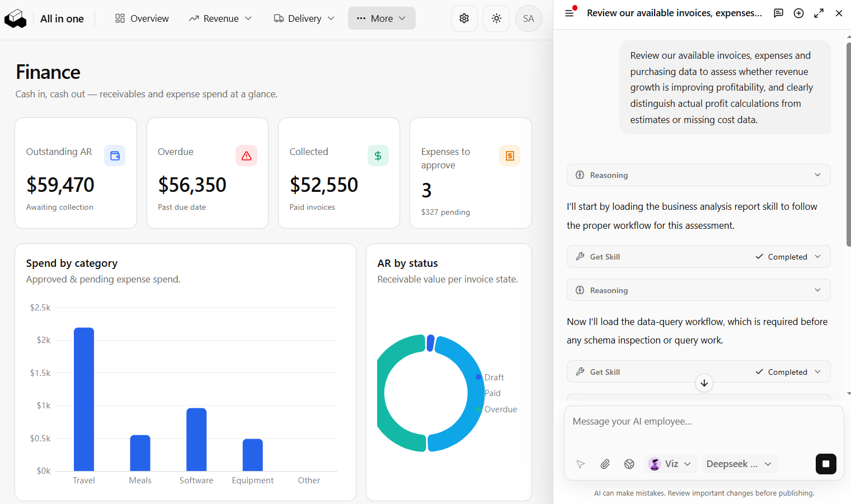Expand the Get Skill step below "proper workflow" text

click(698, 257)
